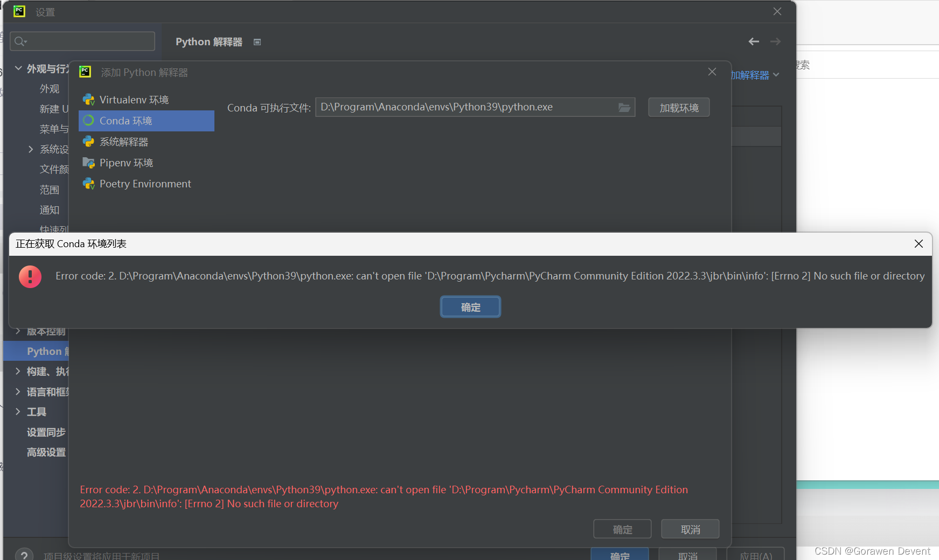Viewport: 939px width, 560px height.
Task: Click the red error text at dialog bottom
Action: tap(384, 496)
